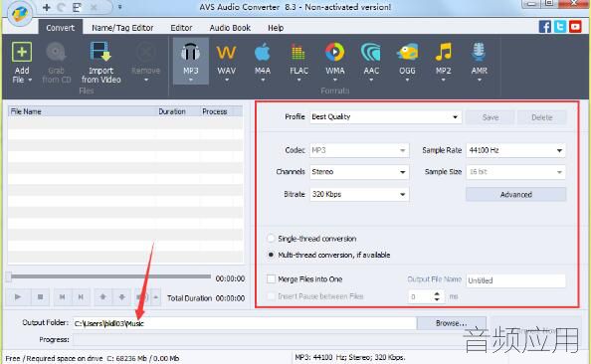Move selected file up arrow
Screen dimensions: 591x364
102,297
